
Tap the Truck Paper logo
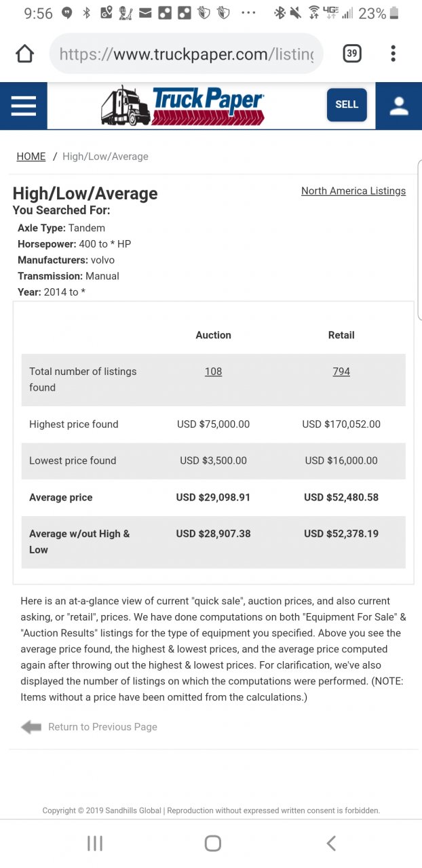pyautogui.click(x=183, y=105)
